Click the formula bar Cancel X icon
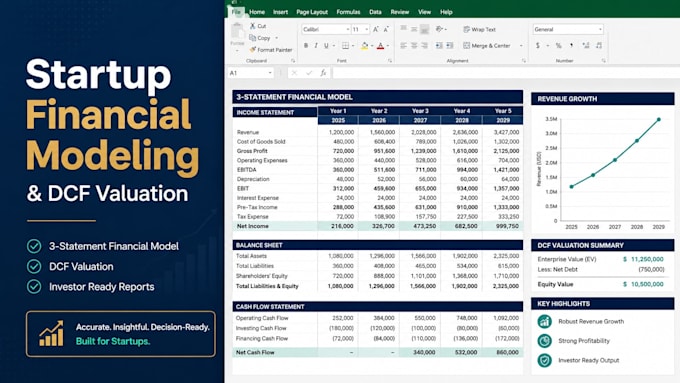Image resolution: width=680 pixels, height=383 pixels. 294,73
